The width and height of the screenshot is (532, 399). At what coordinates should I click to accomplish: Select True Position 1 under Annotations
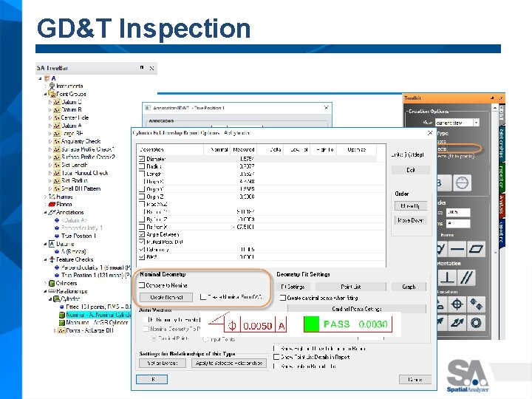point(79,236)
